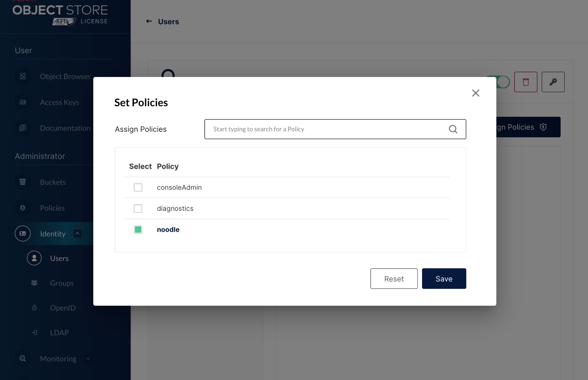The height and width of the screenshot is (380, 588).
Task: Click the key change password icon
Action: pyautogui.click(x=553, y=82)
